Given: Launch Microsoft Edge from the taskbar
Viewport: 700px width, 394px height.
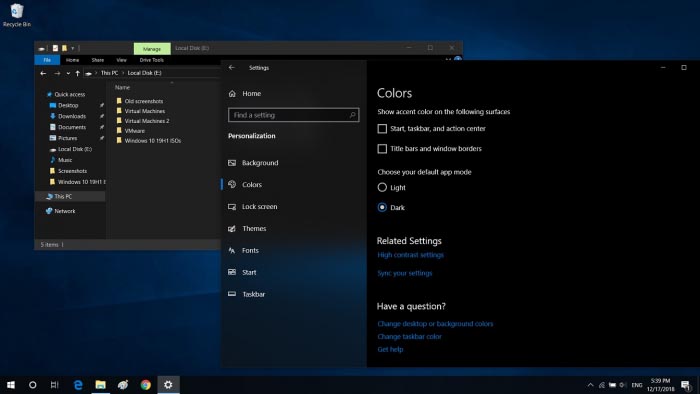Looking at the screenshot, I should coord(78,385).
